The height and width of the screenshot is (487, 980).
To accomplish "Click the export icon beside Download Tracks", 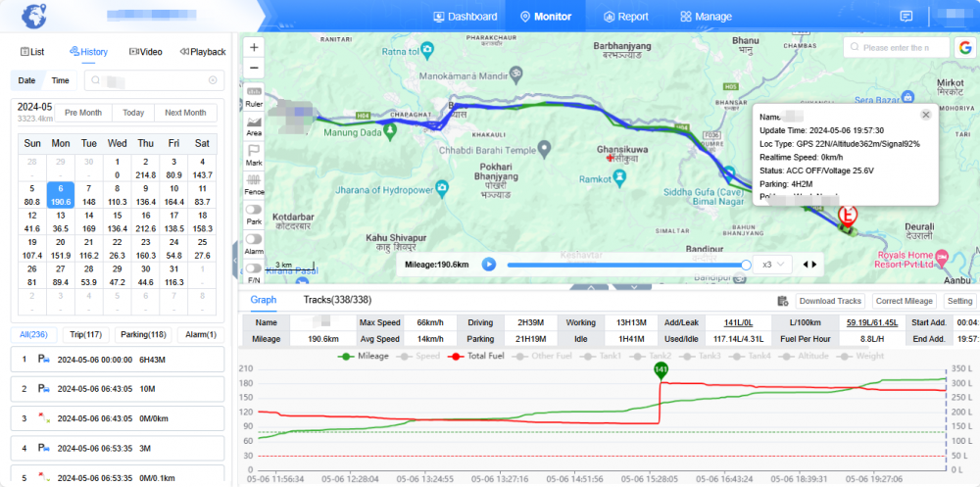I will [782, 301].
